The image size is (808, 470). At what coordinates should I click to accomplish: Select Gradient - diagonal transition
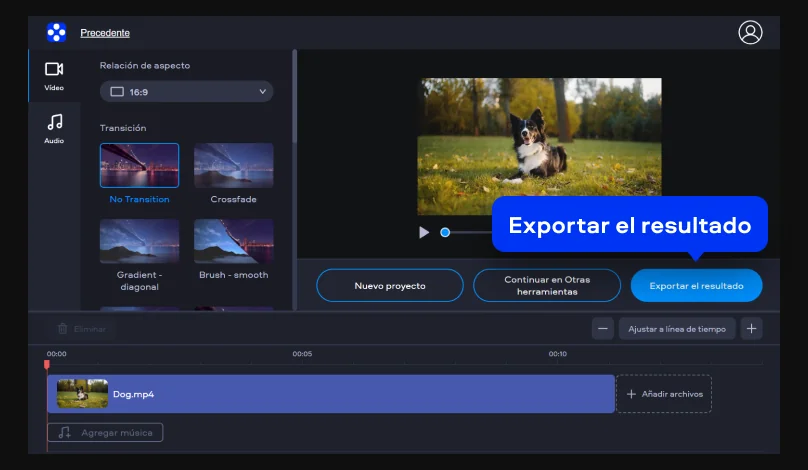[139, 241]
